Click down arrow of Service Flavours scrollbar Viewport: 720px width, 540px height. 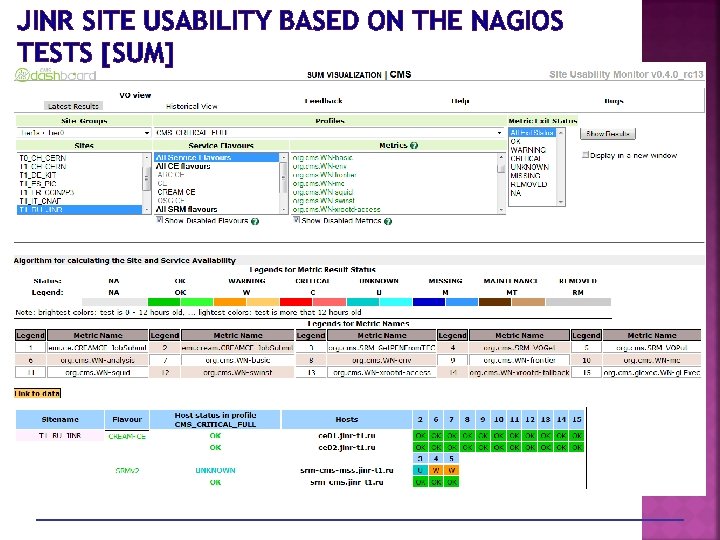click(283, 210)
